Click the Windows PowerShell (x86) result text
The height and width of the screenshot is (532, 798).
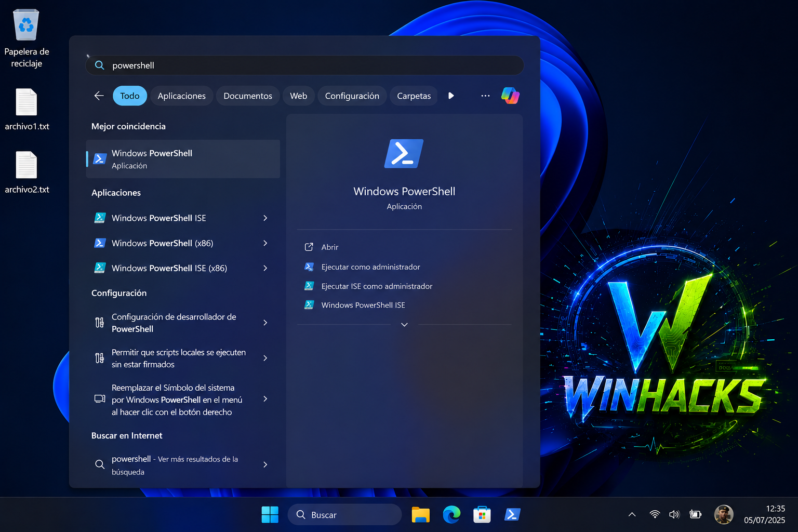coord(163,243)
